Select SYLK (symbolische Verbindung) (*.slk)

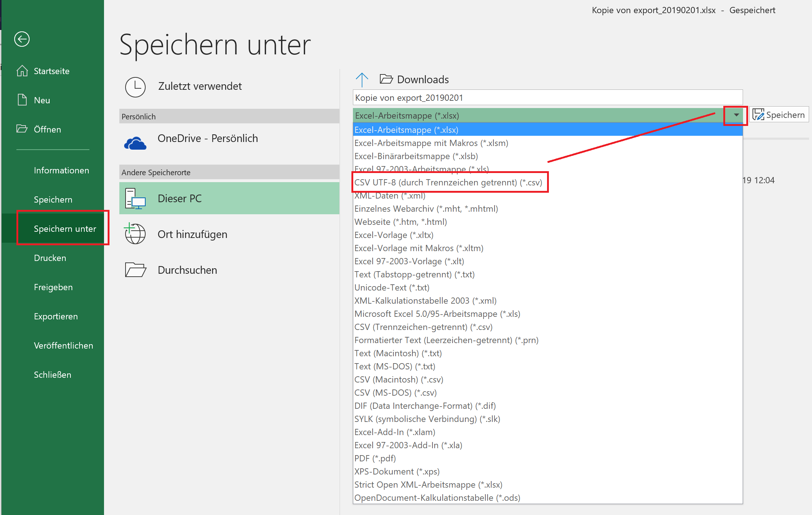pos(547,419)
